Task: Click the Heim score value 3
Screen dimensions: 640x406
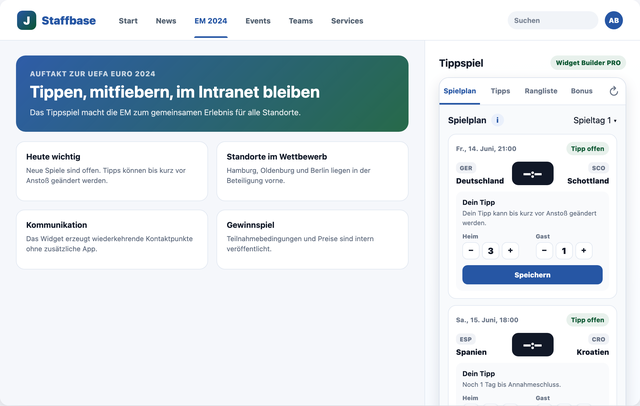Action: [x=491, y=251]
